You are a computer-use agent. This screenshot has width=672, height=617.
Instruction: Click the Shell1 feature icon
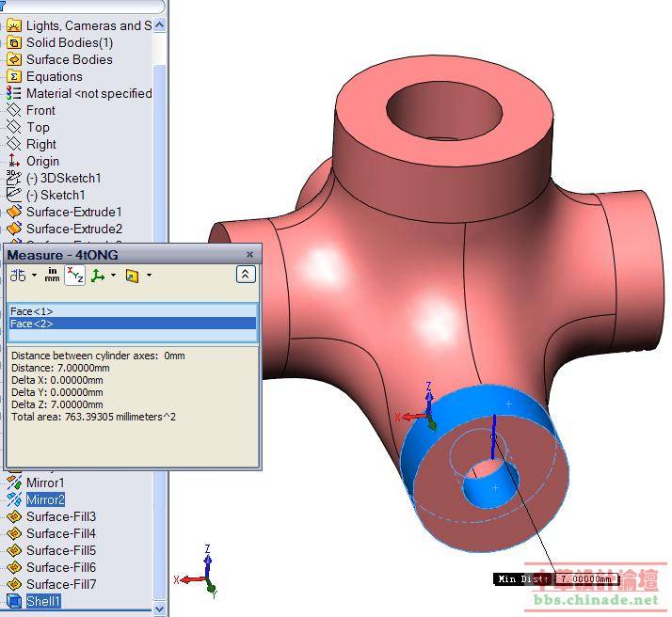pyautogui.click(x=13, y=601)
